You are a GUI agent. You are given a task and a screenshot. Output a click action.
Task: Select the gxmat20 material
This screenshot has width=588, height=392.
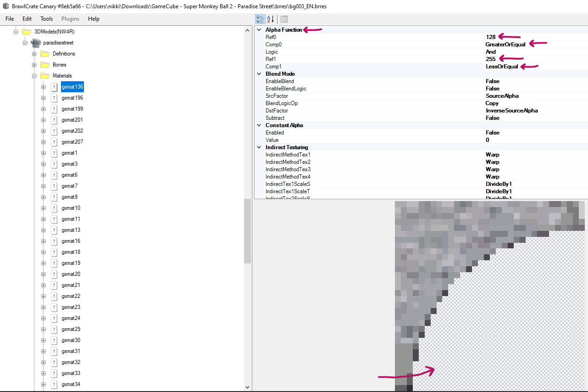71,274
